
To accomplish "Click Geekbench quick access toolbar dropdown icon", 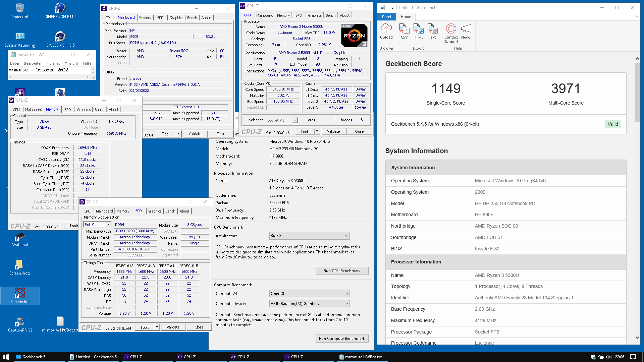I will tap(392, 8).
